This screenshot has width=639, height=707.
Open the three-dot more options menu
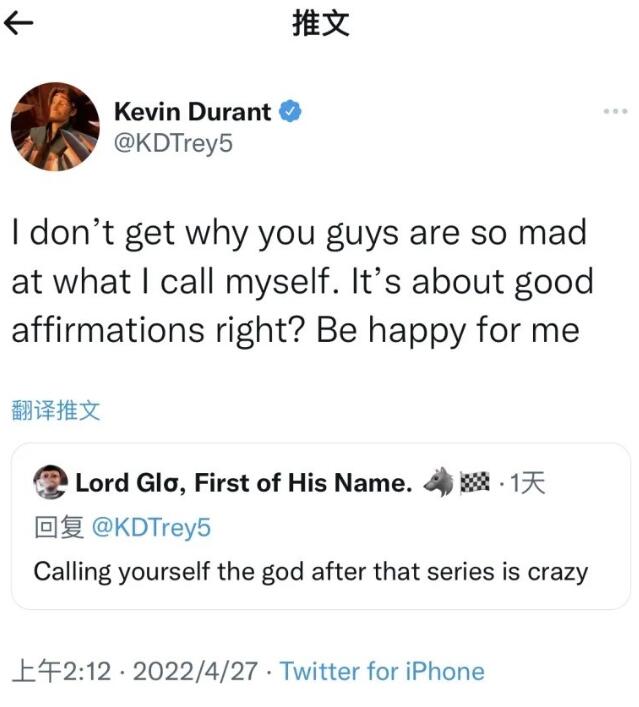614,111
